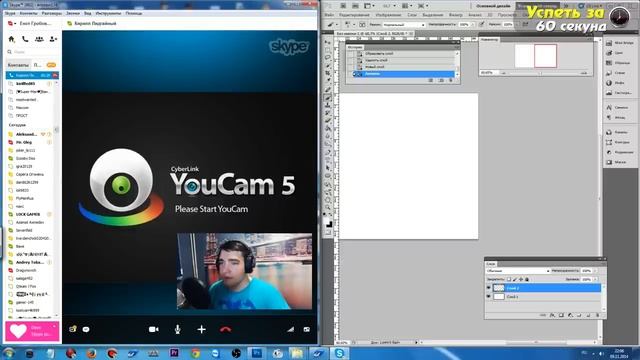Show call quality info in Skype
This screenshot has height=360, width=640.
point(290,329)
